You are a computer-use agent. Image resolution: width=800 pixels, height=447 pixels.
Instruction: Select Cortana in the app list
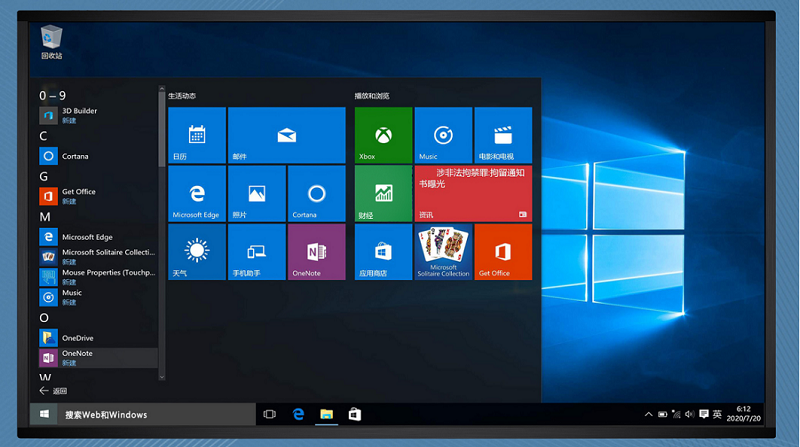[98, 156]
